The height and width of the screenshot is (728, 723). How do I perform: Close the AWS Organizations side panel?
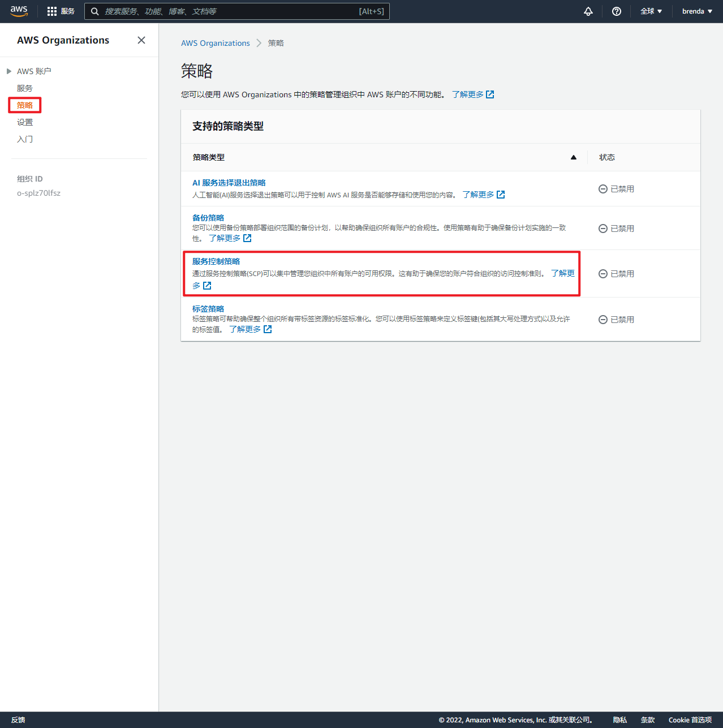141,40
